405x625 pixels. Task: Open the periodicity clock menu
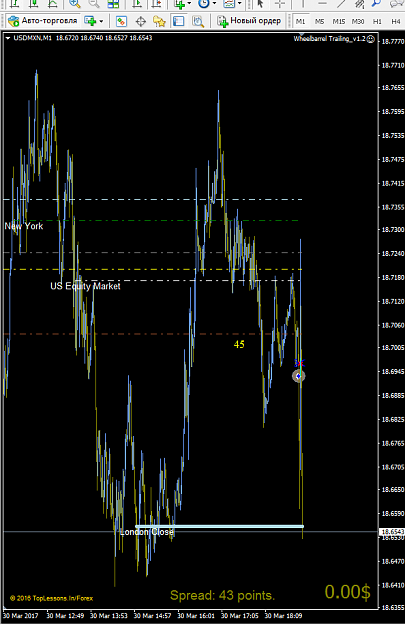[x=204, y=4]
